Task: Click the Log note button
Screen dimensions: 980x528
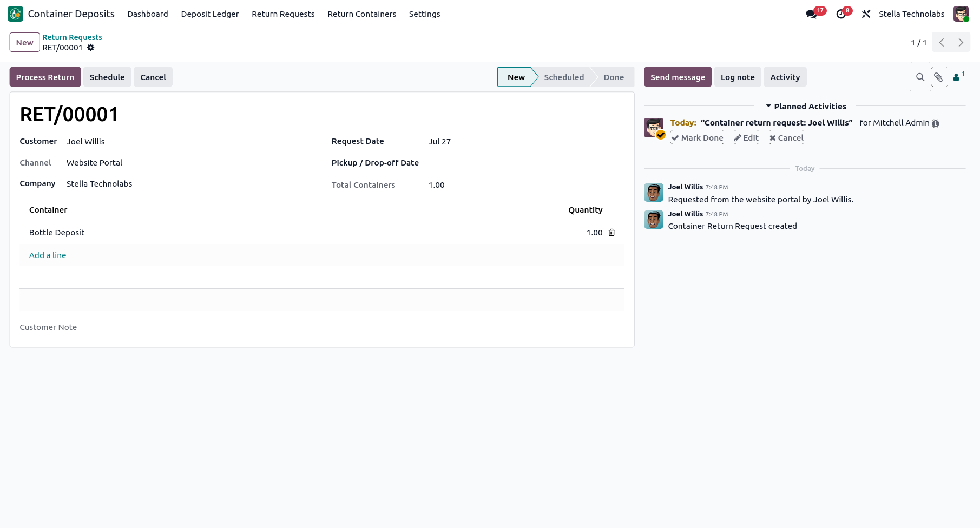Action: [x=738, y=77]
